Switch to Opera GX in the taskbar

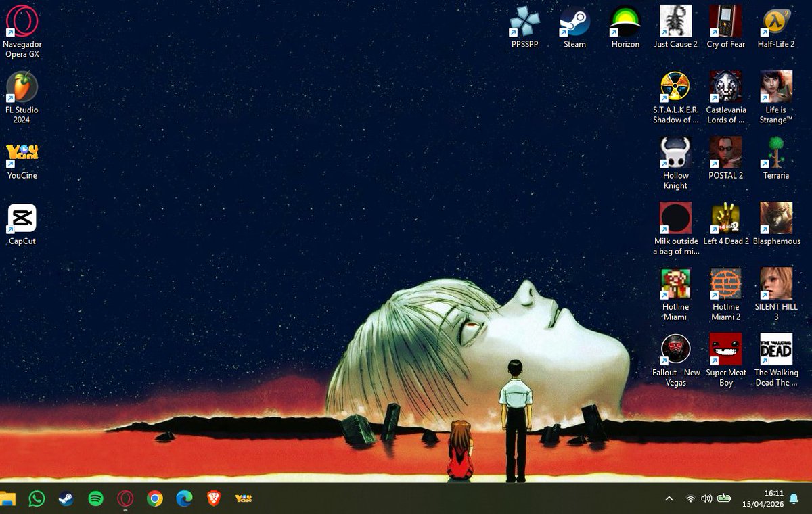[x=125, y=498]
